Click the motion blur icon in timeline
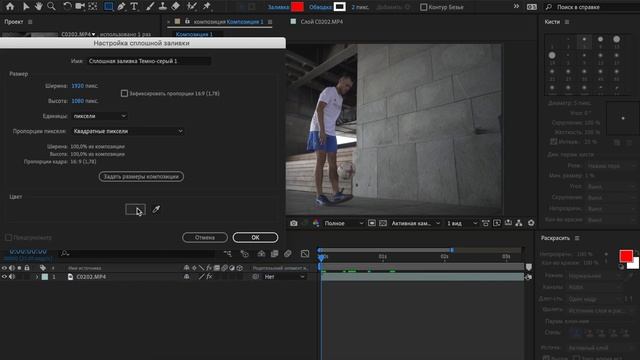The height and width of the screenshot is (360, 640). click(x=288, y=254)
